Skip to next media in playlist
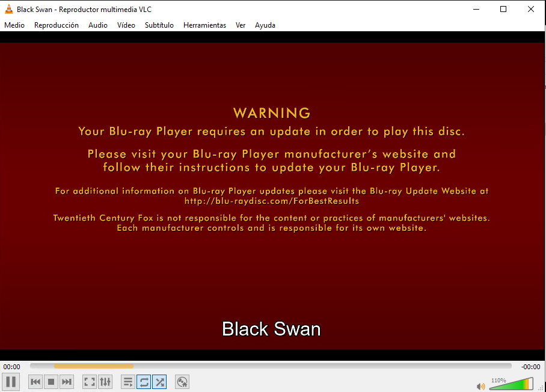This screenshot has width=546, height=392. point(66,382)
